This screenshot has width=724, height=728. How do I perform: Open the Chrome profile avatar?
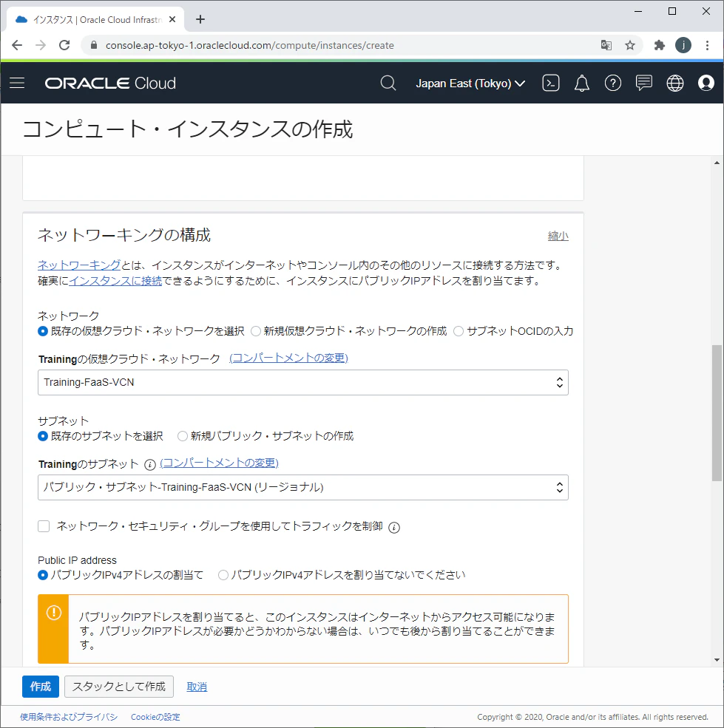[683, 45]
